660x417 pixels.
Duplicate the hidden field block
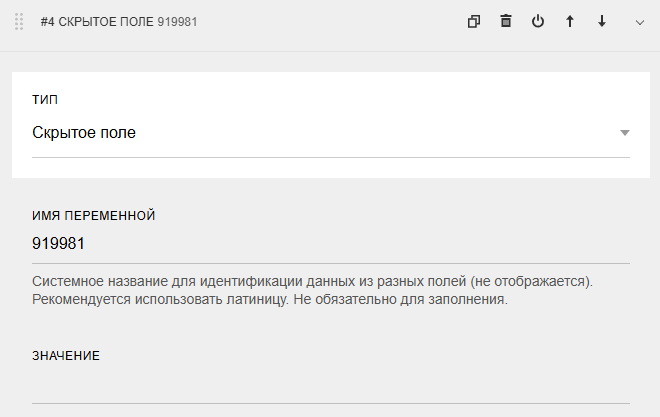474,21
